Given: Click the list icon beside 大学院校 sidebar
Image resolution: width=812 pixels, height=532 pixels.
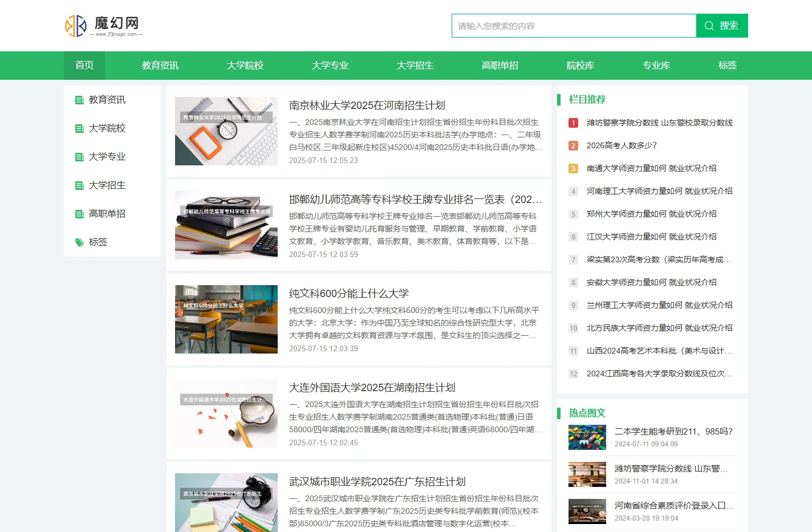Looking at the screenshot, I should pyautogui.click(x=79, y=128).
